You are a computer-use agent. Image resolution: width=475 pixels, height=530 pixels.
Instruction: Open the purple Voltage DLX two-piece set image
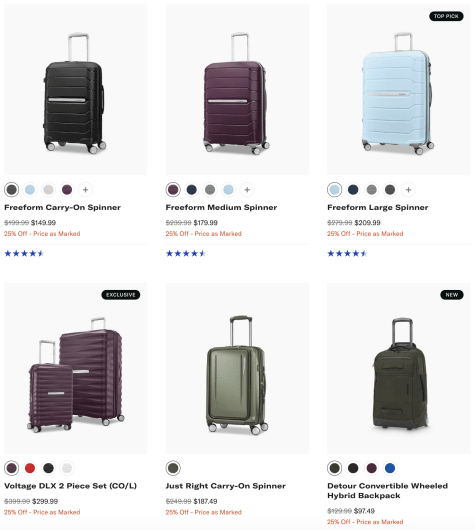pos(75,368)
